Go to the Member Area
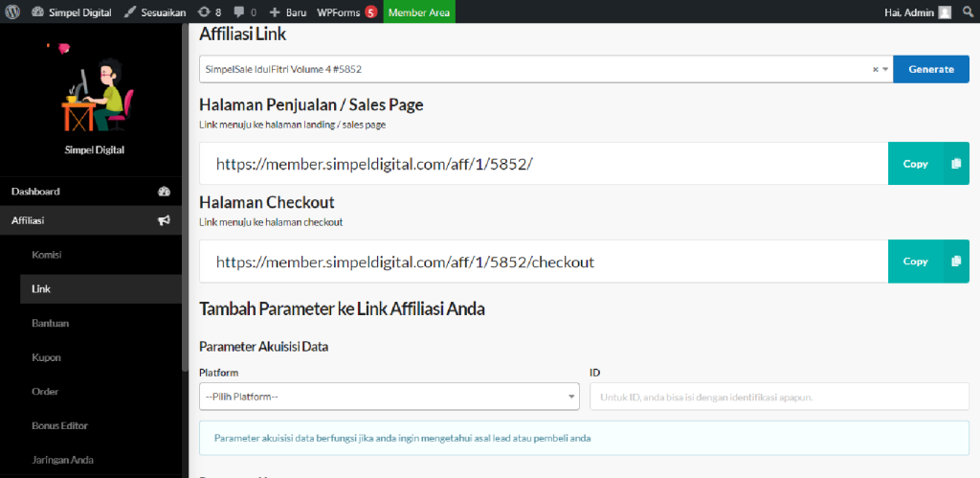Viewport: 980px width, 478px height. [419, 11]
